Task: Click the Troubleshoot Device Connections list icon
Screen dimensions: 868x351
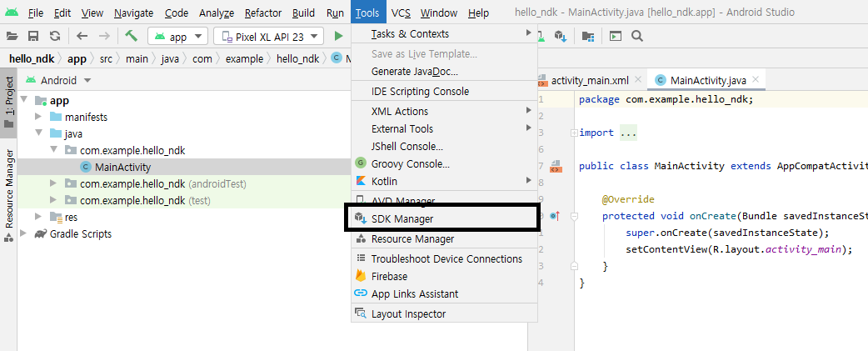Action: point(361,258)
